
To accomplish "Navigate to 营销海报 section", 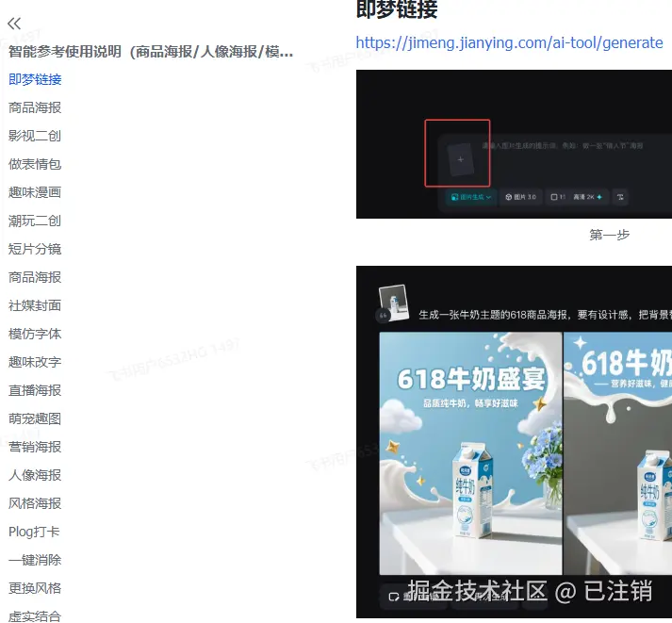I will click(35, 447).
